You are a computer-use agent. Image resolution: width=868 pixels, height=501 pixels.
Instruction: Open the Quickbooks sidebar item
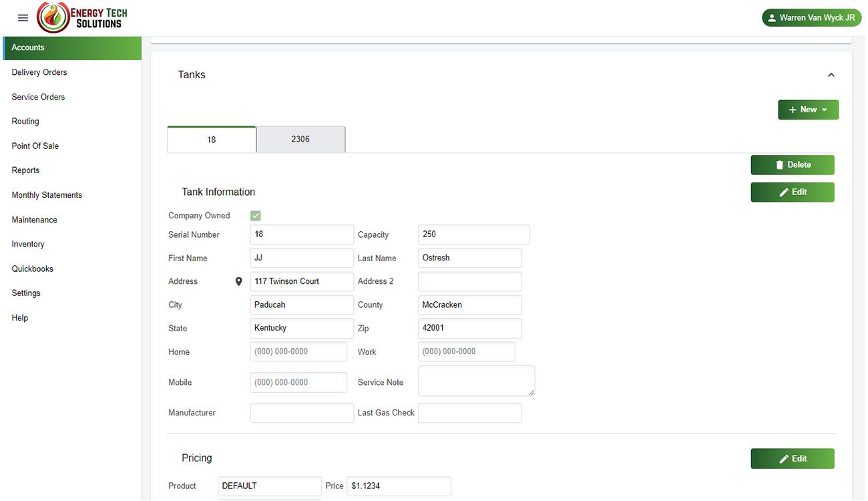coord(32,269)
